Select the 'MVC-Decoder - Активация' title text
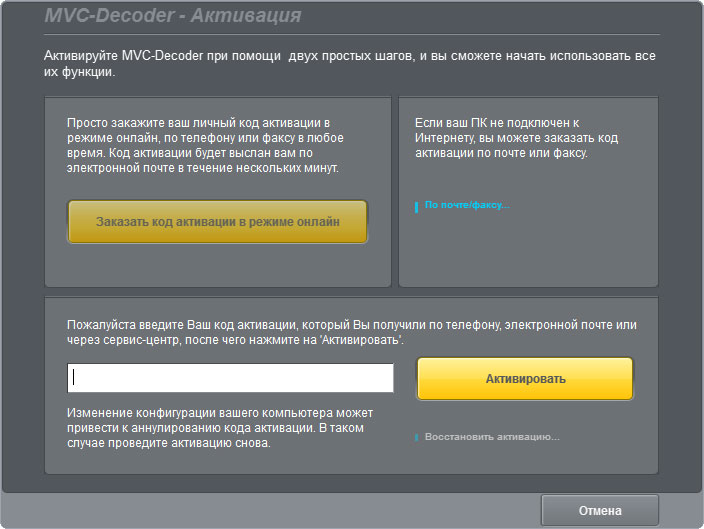The image size is (704, 529). [173, 15]
